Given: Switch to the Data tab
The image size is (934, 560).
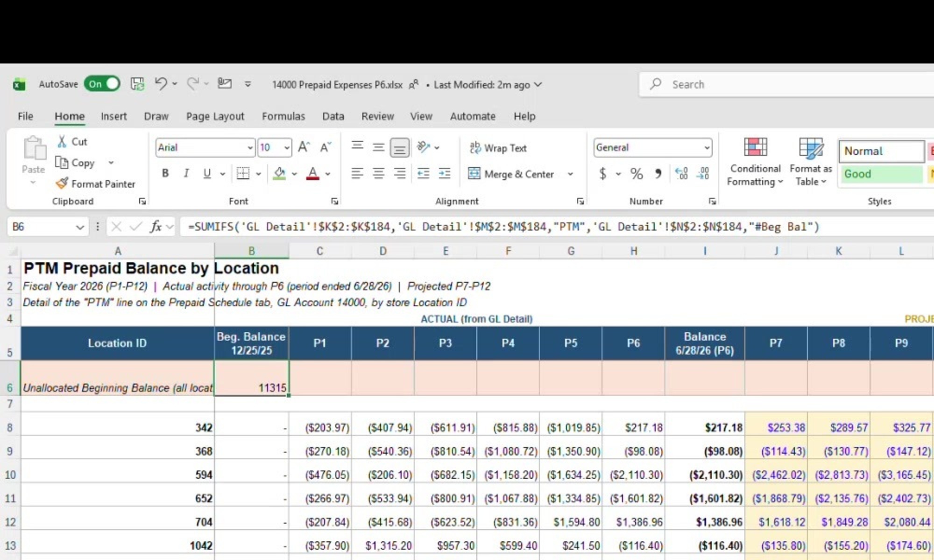Looking at the screenshot, I should coord(333,116).
